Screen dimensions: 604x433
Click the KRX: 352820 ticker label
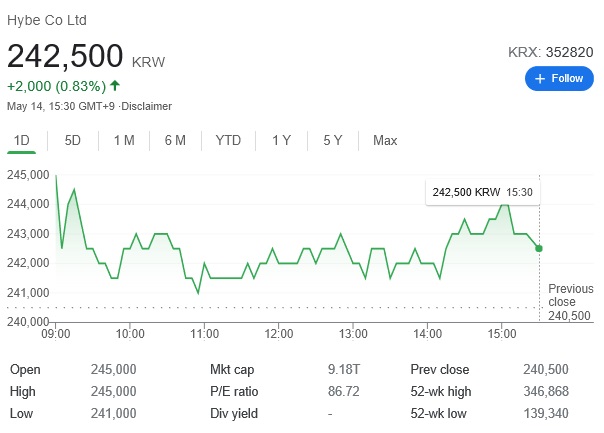coord(550,52)
